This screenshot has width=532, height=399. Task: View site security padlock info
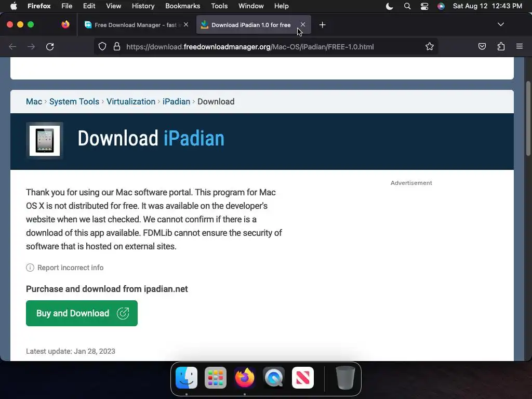[x=117, y=46]
